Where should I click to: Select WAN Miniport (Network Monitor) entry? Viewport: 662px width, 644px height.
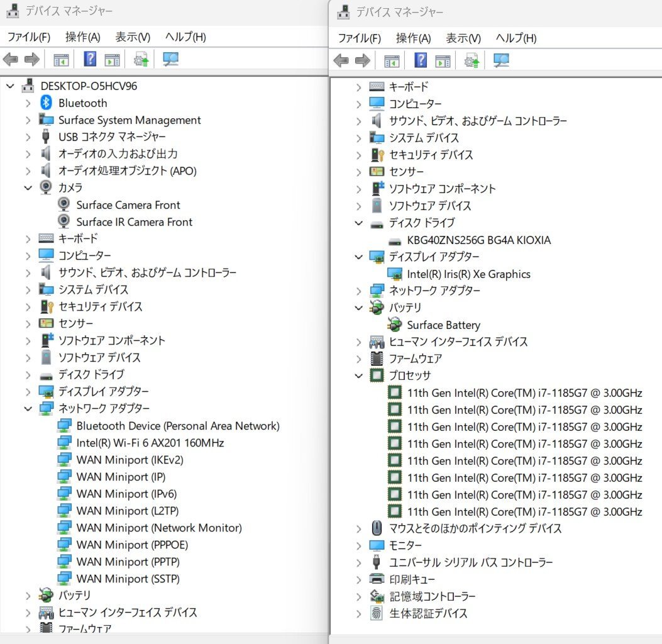click(159, 528)
